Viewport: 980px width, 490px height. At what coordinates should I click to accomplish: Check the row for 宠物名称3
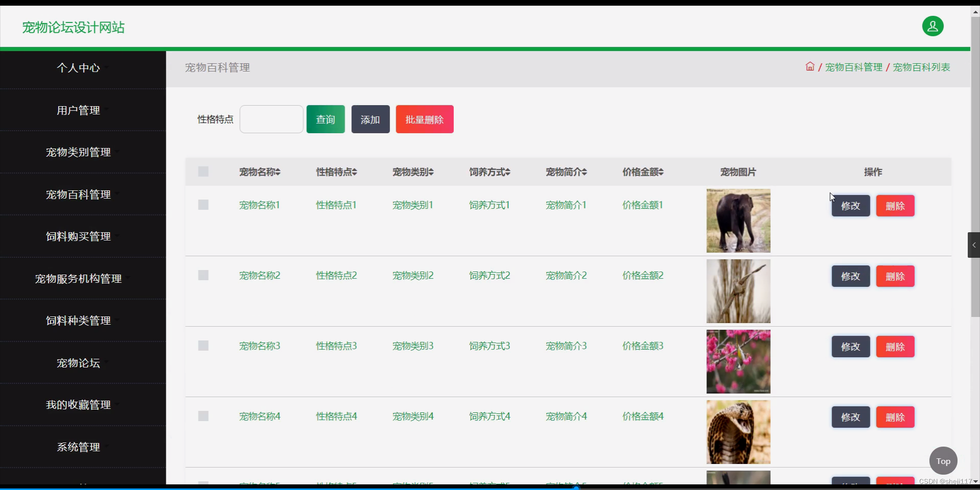(203, 346)
